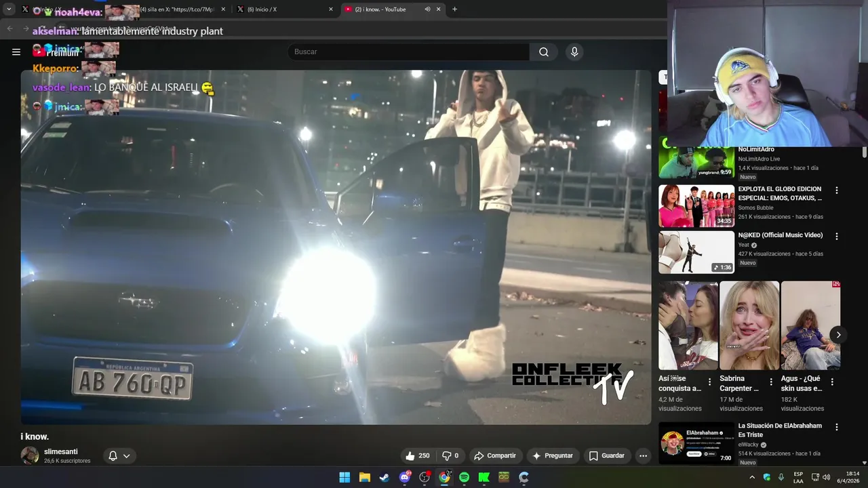Open Spotify from the taskbar
The height and width of the screenshot is (488, 868).
pyautogui.click(x=464, y=477)
